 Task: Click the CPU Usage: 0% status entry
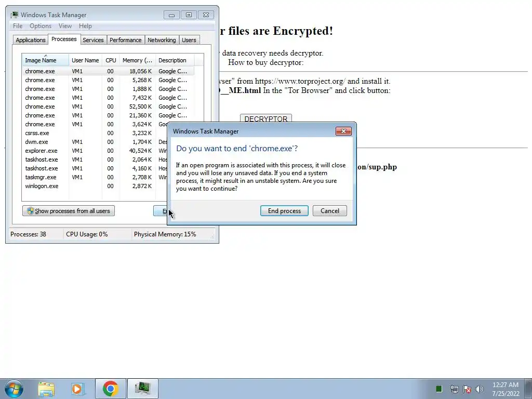click(x=87, y=234)
